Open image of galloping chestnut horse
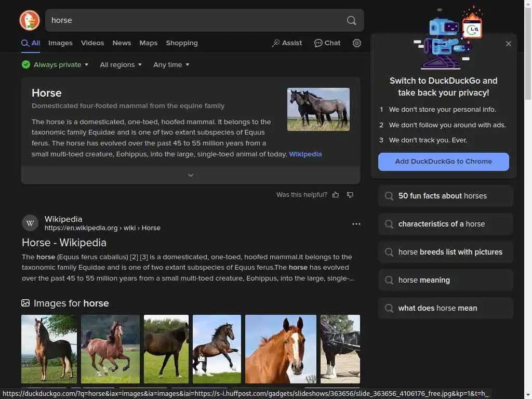This screenshot has height=399, width=532. pyautogui.click(x=110, y=349)
